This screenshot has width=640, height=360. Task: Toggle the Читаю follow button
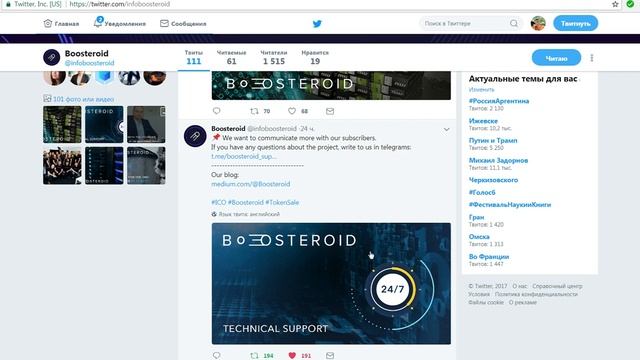tap(556, 58)
